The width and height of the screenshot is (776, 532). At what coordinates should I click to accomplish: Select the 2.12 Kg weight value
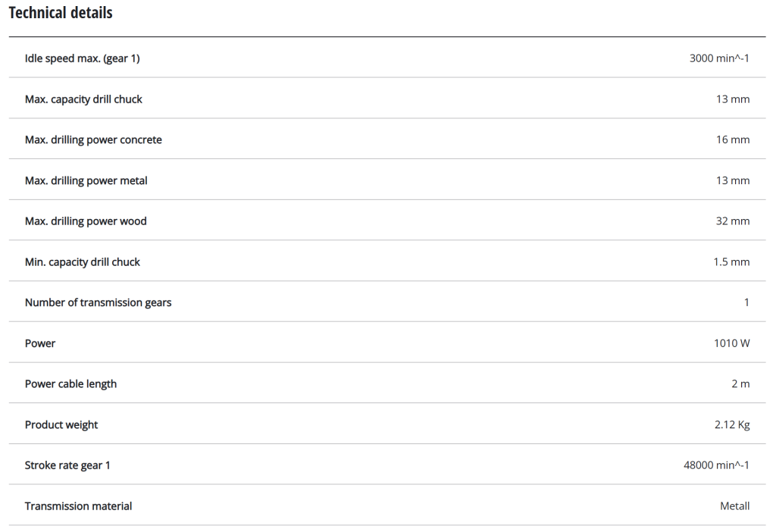[731, 424]
